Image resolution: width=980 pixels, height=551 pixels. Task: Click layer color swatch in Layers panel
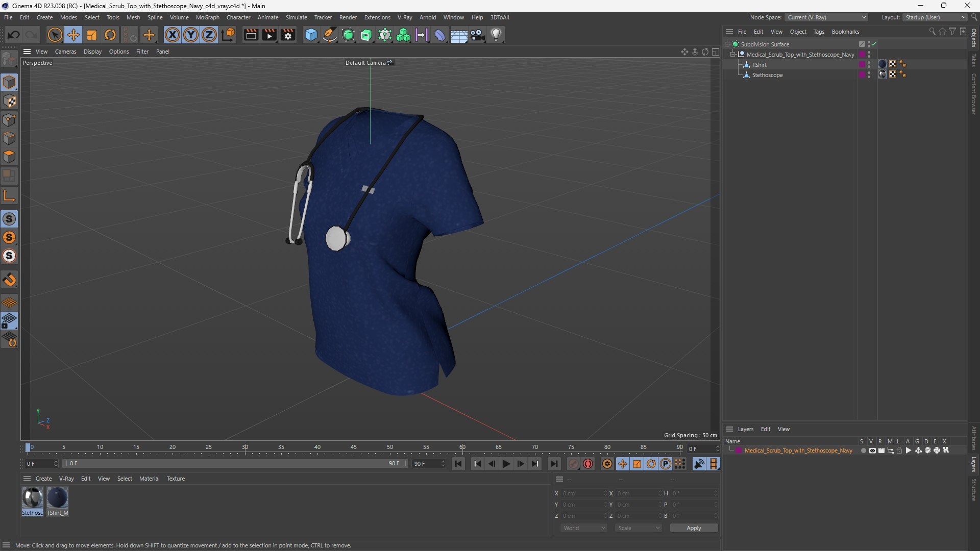coord(739,450)
